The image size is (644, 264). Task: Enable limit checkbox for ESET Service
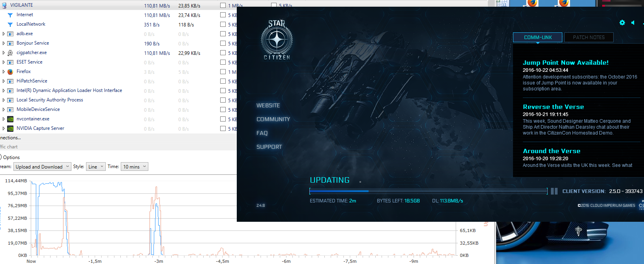[x=223, y=62]
